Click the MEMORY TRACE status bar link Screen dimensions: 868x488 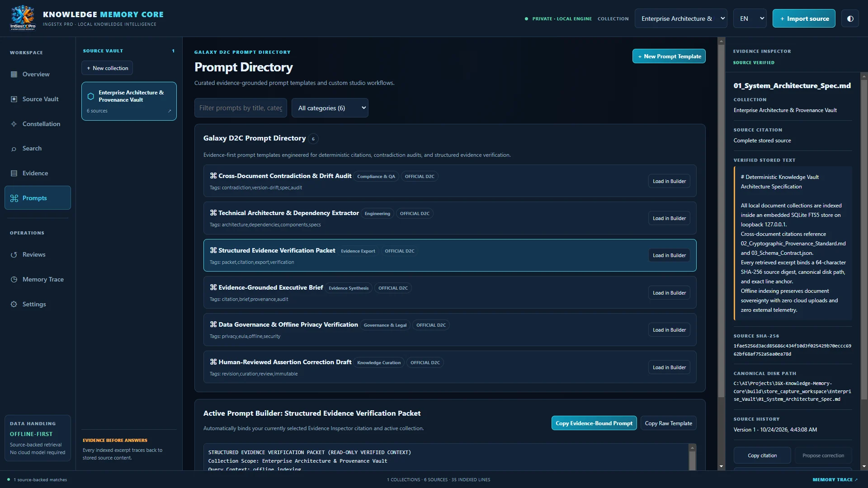(835, 479)
